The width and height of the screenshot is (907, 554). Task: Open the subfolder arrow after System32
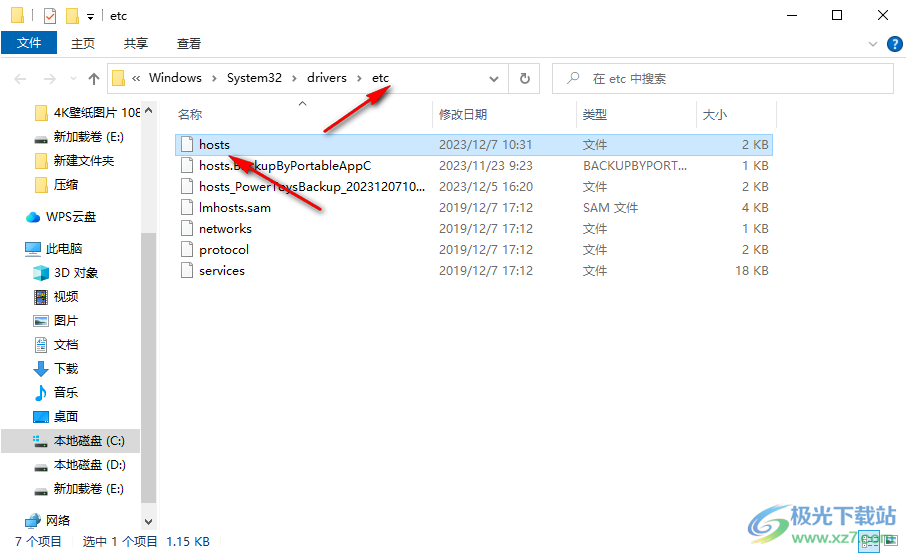[294, 79]
